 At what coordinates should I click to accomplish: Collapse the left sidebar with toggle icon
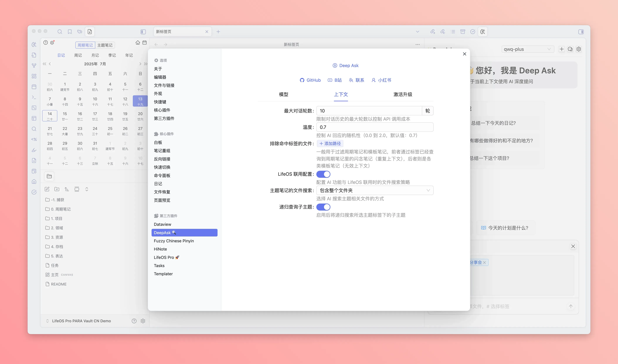(143, 32)
